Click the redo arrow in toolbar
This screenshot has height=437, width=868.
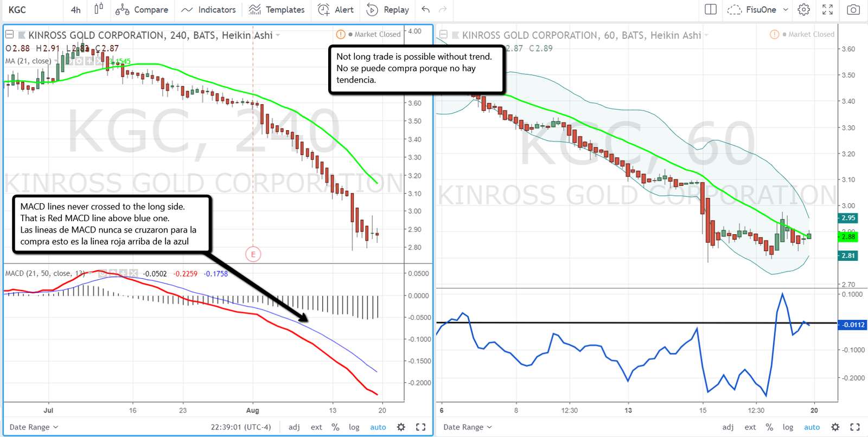coord(443,10)
